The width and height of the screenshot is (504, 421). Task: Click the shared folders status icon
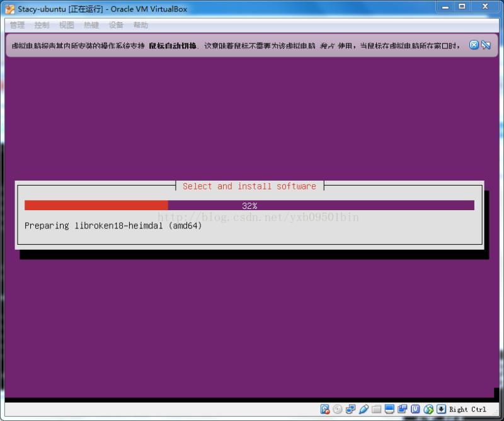(376, 409)
